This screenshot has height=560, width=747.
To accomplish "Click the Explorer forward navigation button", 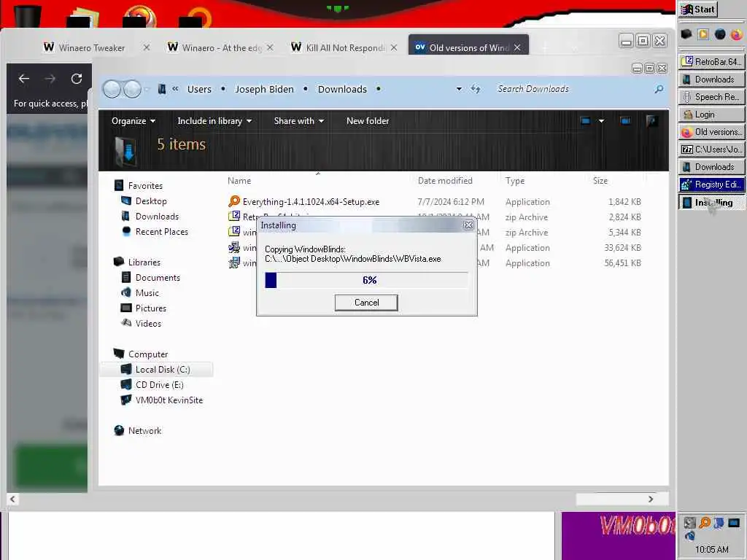I will [x=133, y=89].
